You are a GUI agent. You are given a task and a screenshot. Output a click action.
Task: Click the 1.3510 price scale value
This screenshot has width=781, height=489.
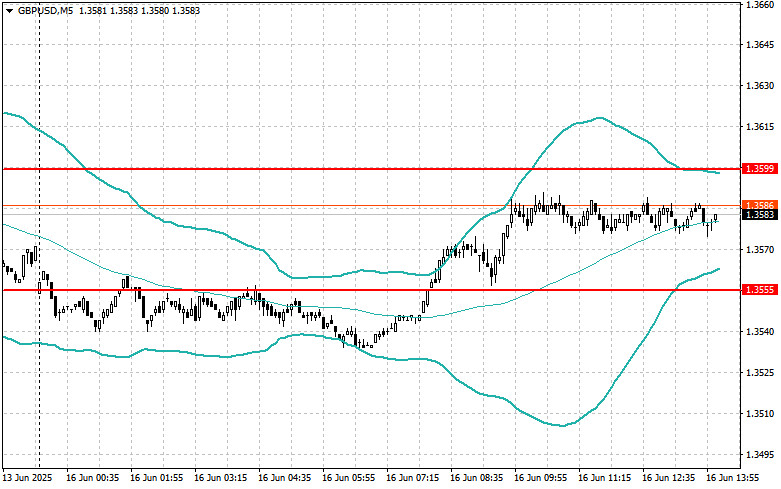point(760,413)
